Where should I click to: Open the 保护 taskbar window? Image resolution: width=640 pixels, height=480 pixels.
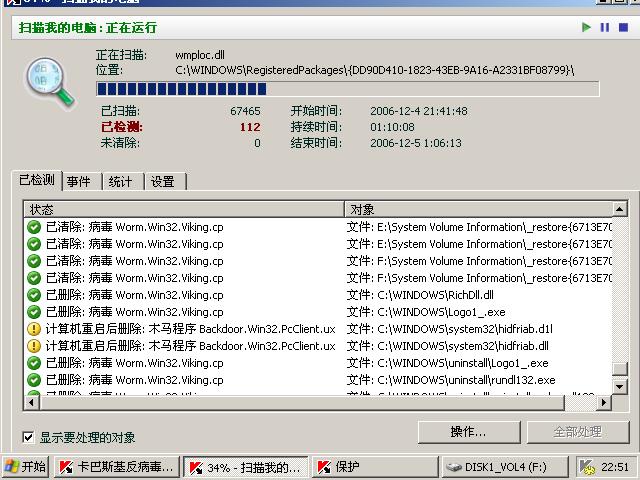376,467
